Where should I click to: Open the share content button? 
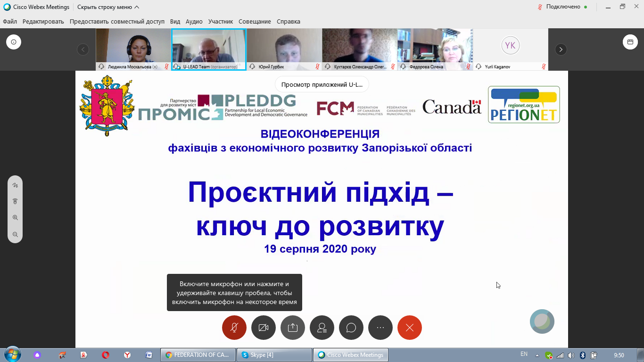[293, 328]
